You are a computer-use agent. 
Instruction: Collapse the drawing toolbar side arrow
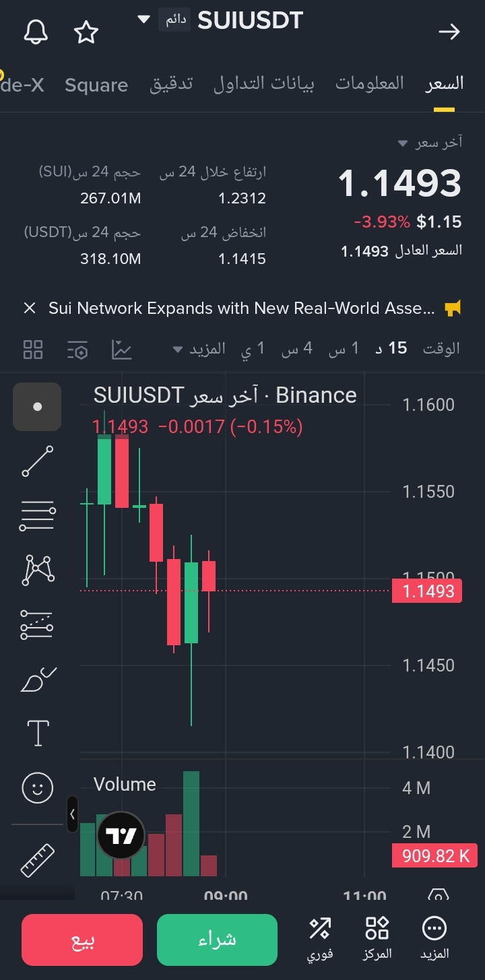[73, 814]
